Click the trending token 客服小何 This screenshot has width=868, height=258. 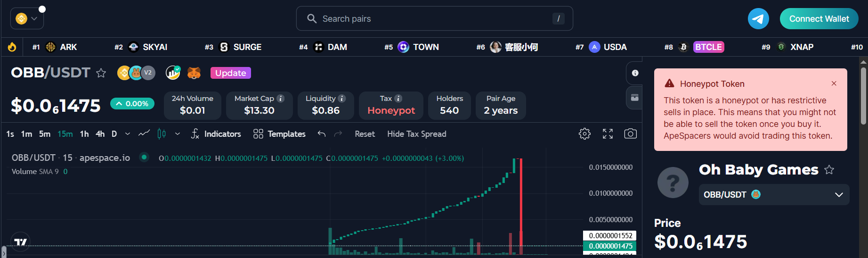point(513,47)
